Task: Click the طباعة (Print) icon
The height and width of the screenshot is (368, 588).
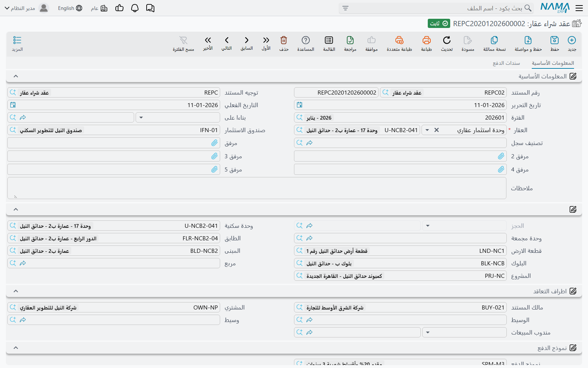Action: pos(426,40)
